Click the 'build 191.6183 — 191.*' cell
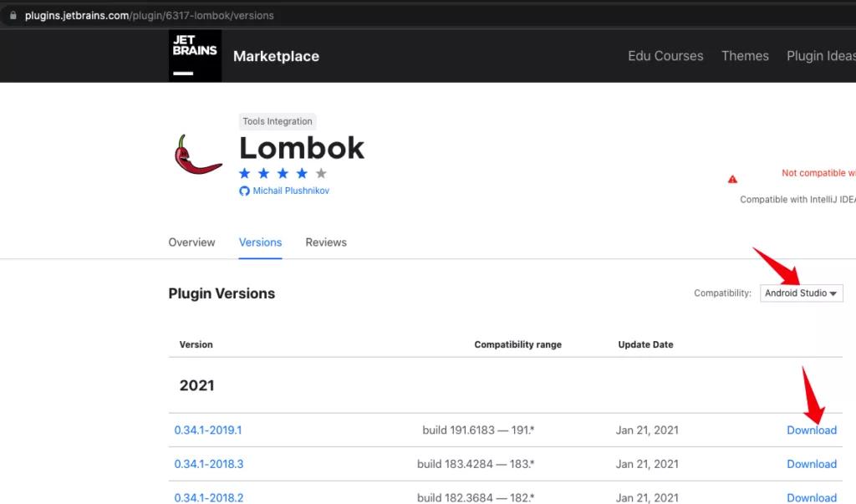 click(x=478, y=430)
